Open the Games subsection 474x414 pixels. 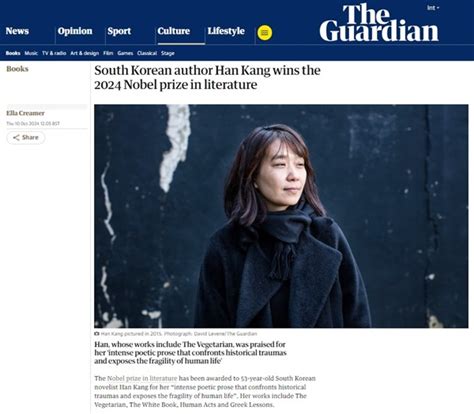tap(125, 53)
